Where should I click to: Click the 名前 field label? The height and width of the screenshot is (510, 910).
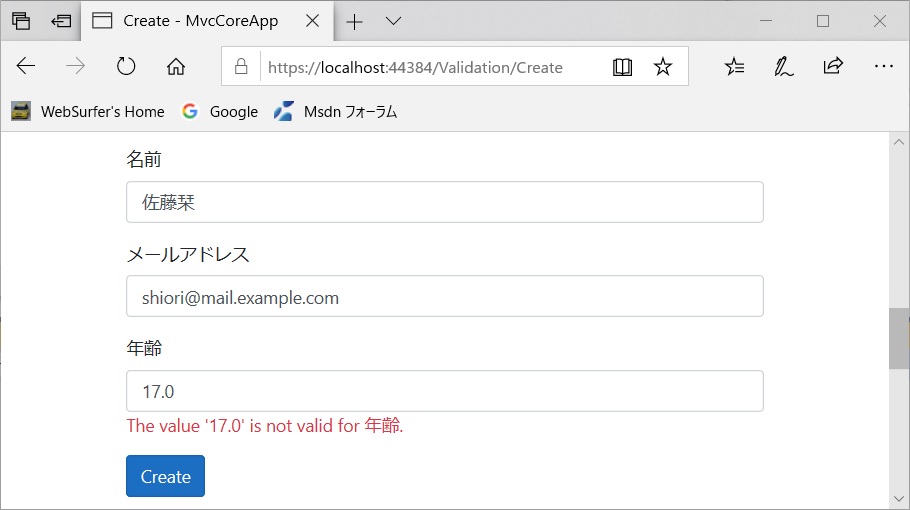pos(144,159)
